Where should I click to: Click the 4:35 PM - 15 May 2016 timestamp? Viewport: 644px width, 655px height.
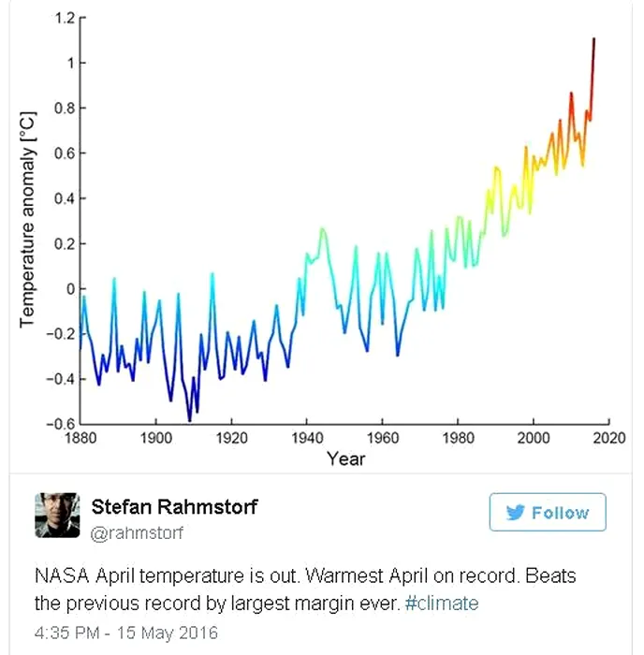pos(126,632)
